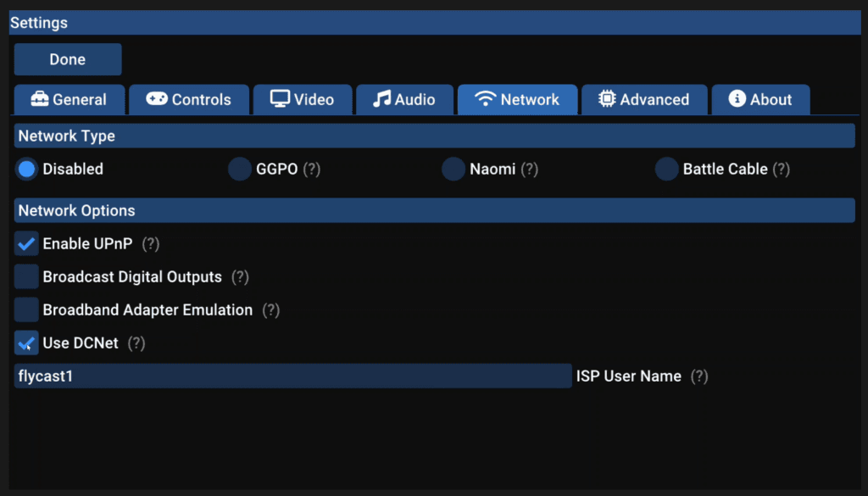This screenshot has height=496, width=868.
Task: Uncheck the Enable UPnP checkbox
Action: click(27, 244)
